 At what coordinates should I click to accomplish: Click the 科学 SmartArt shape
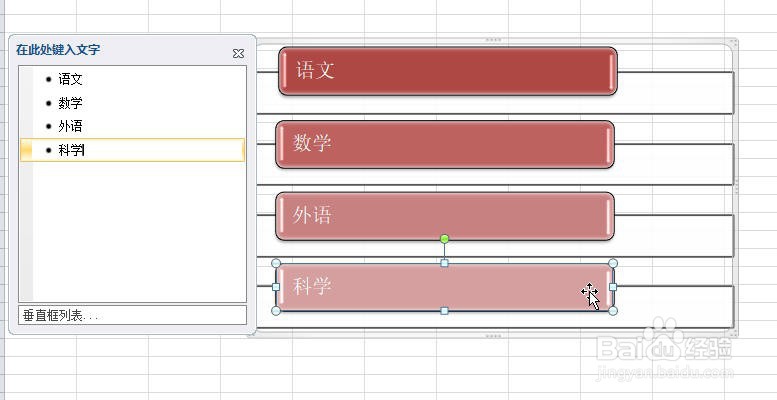click(445, 287)
